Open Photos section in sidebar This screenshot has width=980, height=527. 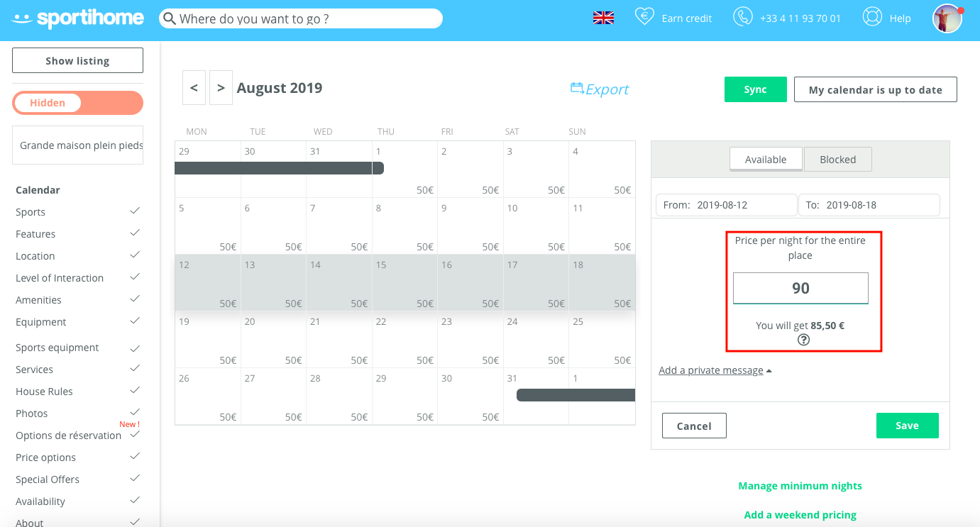coord(32,414)
